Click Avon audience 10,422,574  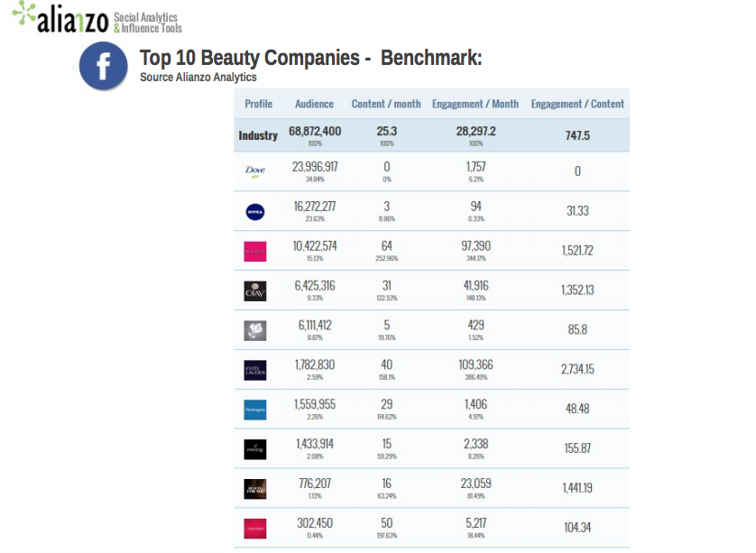(x=315, y=246)
